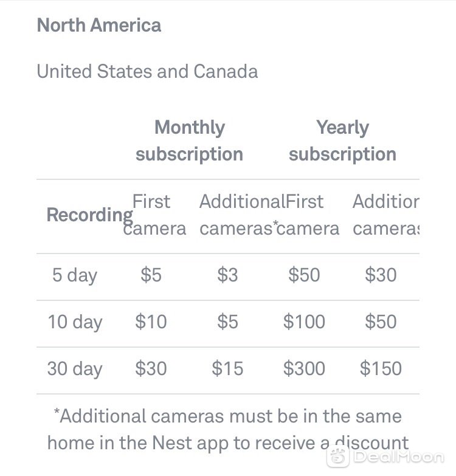
Task: Click the Additional cameras footnote text
Action: click(228, 430)
